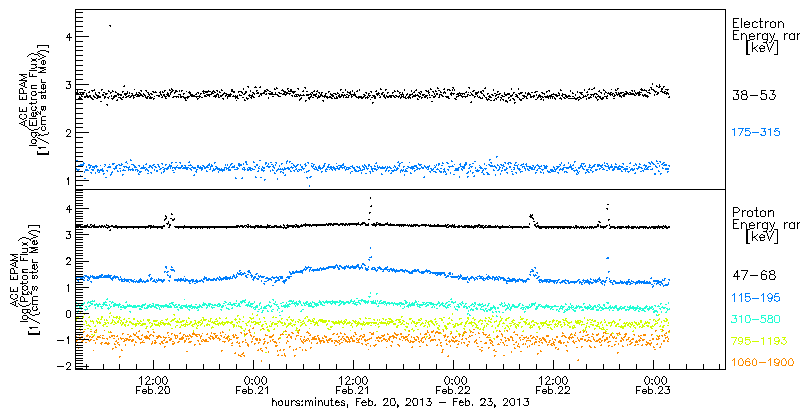Click the "0" tick on proton panel y-axis
Image resolution: width=800 pixels, height=410 pixels.
pos(66,314)
